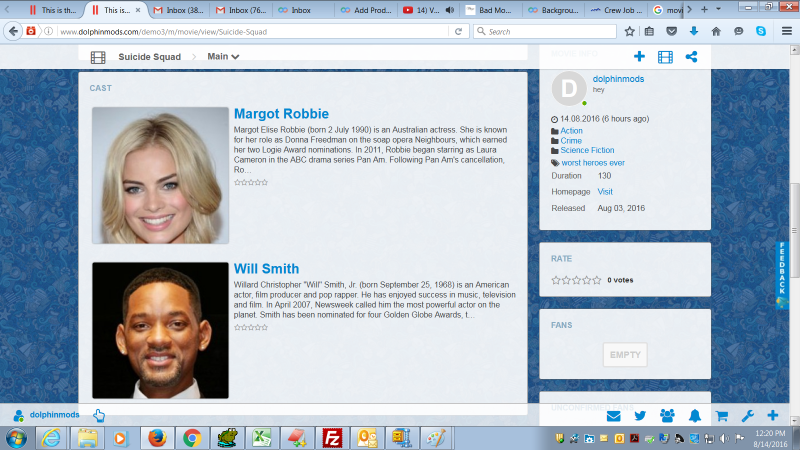Click the Margot Robbie photo thumbnail

click(160, 175)
